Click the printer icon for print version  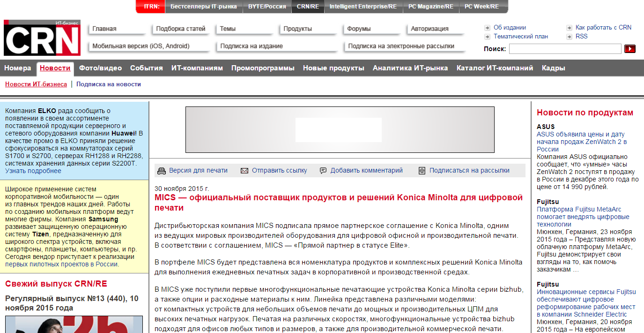click(x=162, y=171)
